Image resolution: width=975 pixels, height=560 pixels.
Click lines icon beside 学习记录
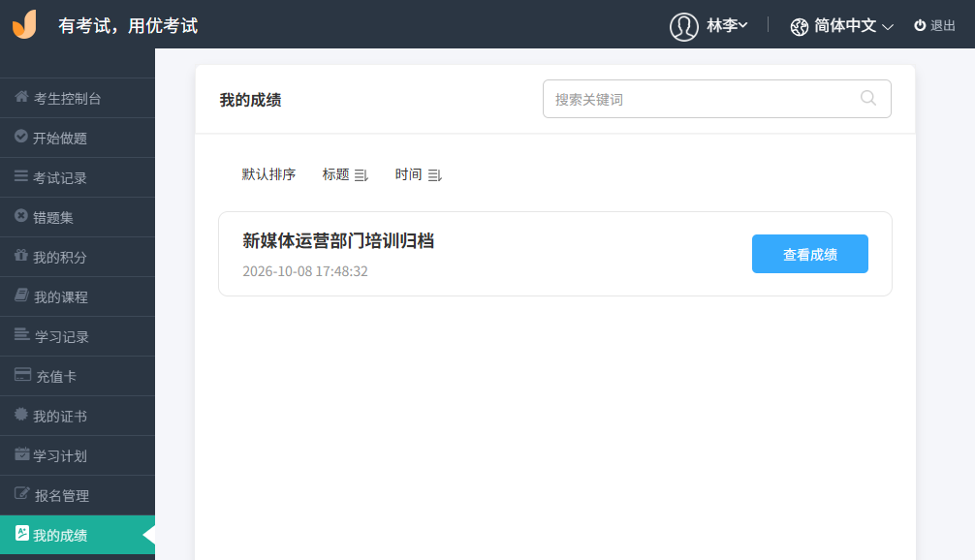coord(21,334)
